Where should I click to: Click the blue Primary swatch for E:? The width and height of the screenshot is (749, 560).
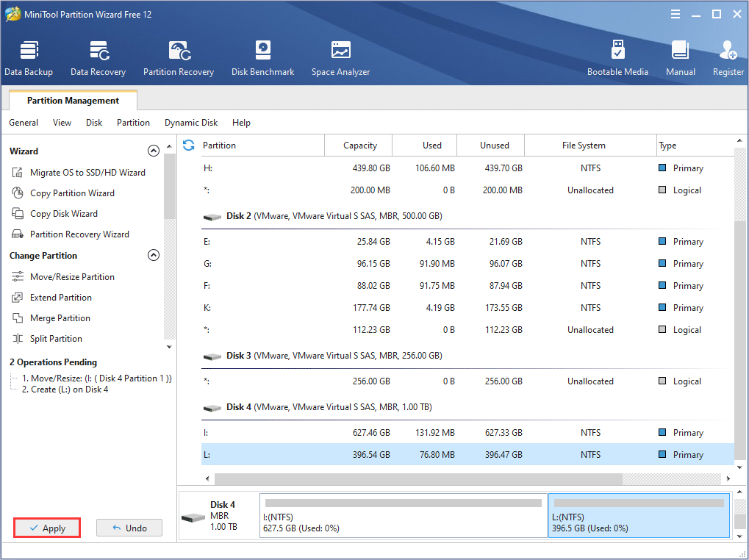pos(662,242)
